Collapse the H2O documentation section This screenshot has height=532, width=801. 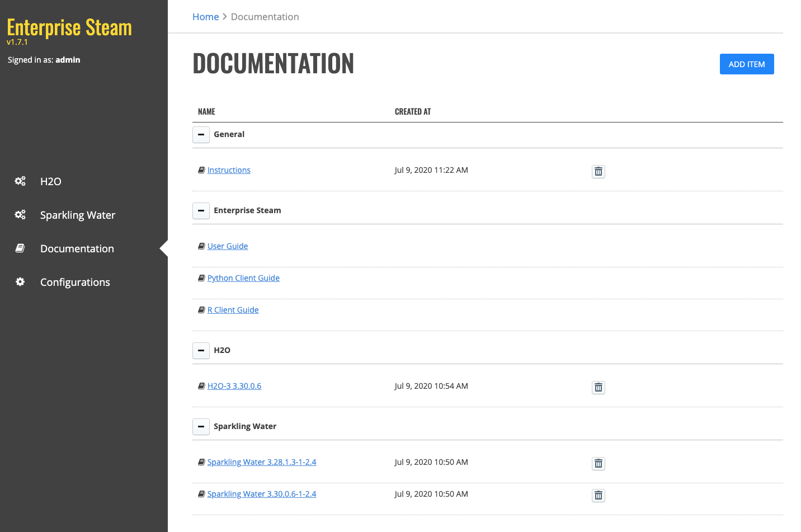pos(201,351)
